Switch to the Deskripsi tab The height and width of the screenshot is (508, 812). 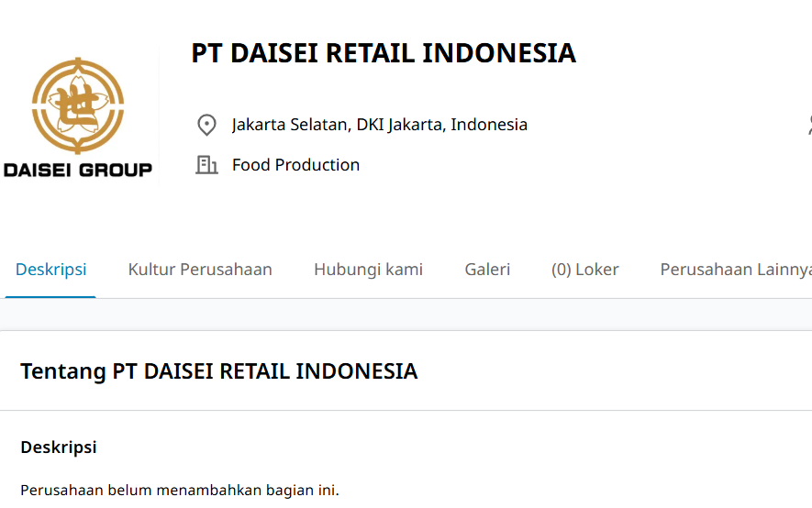[51, 270]
